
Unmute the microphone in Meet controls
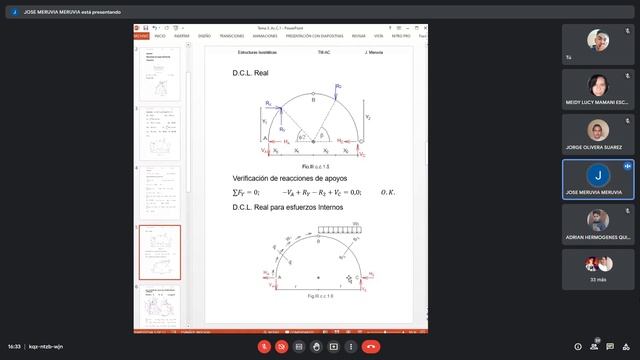click(264, 347)
